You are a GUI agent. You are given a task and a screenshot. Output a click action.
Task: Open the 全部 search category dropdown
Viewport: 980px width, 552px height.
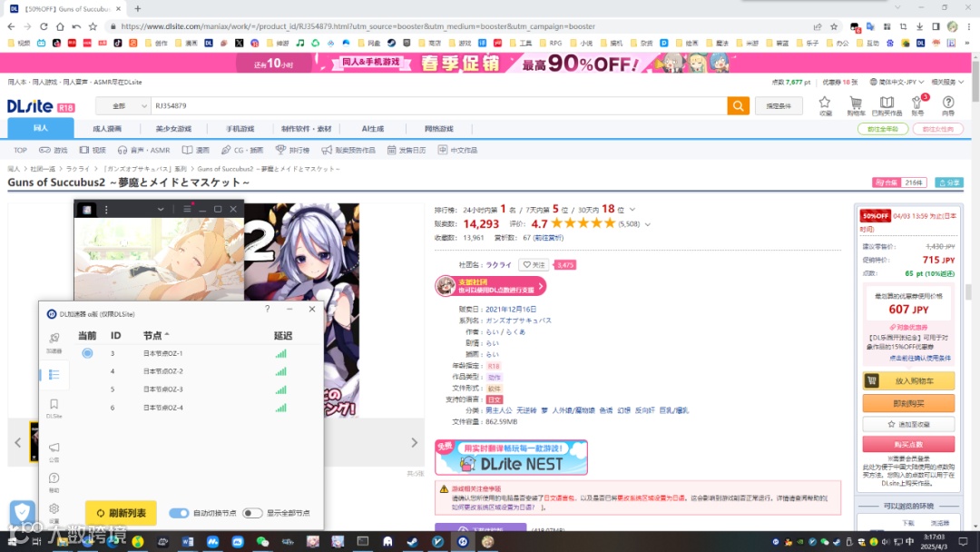[x=124, y=105]
